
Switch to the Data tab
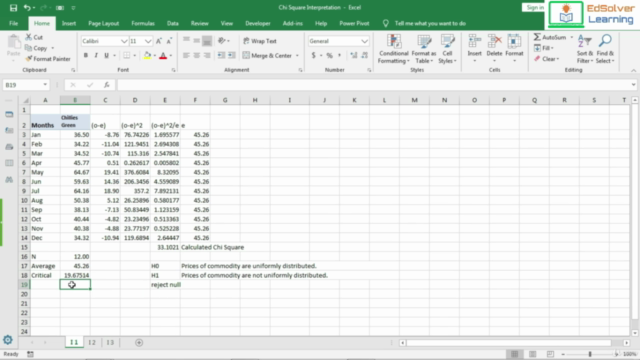click(173, 24)
